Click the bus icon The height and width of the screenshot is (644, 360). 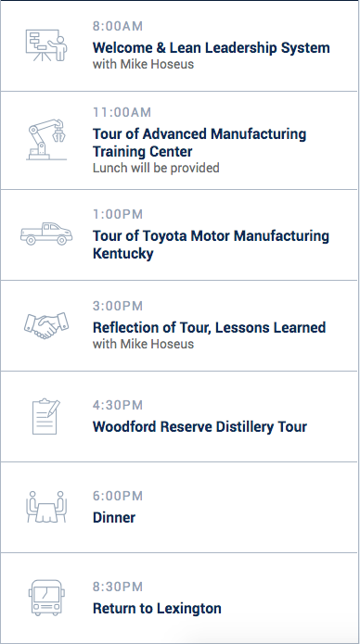[46, 598]
